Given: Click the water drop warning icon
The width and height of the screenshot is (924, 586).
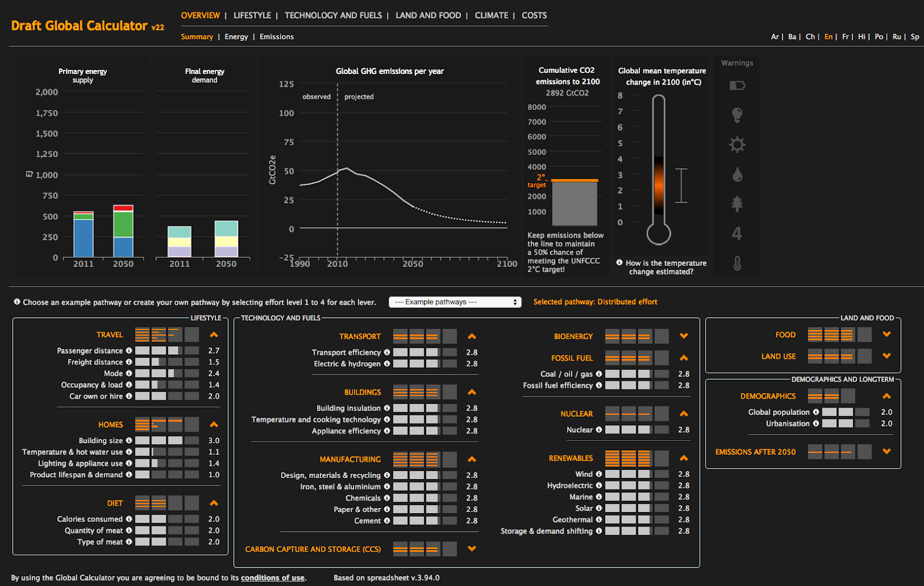Looking at the screenshot, I should [737, 174].
